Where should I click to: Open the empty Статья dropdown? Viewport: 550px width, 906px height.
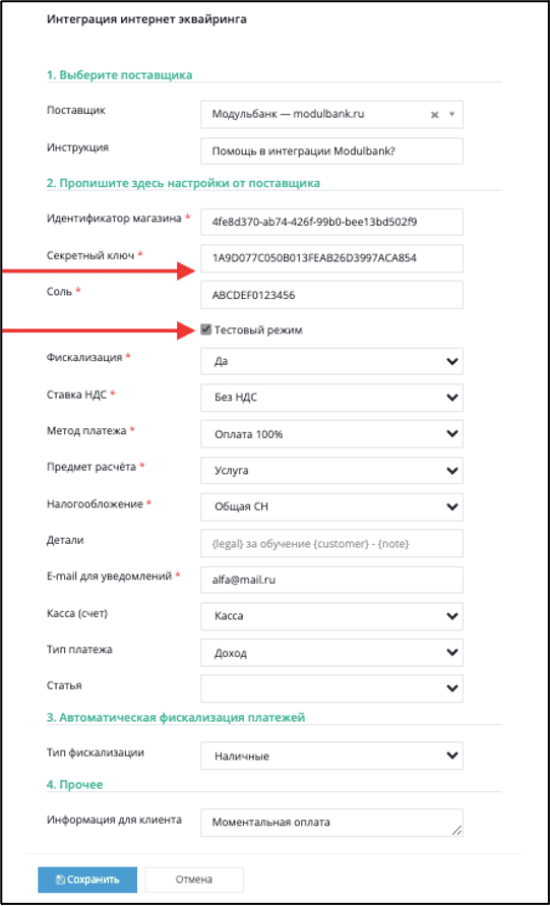tap(332, 688)
